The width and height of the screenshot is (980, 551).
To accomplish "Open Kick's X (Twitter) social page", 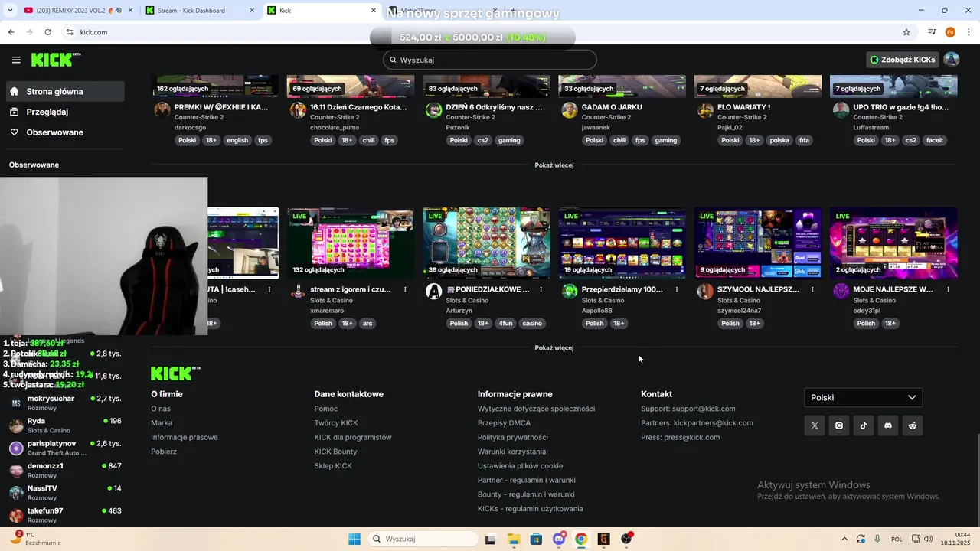I will click(x=815, y=425).
